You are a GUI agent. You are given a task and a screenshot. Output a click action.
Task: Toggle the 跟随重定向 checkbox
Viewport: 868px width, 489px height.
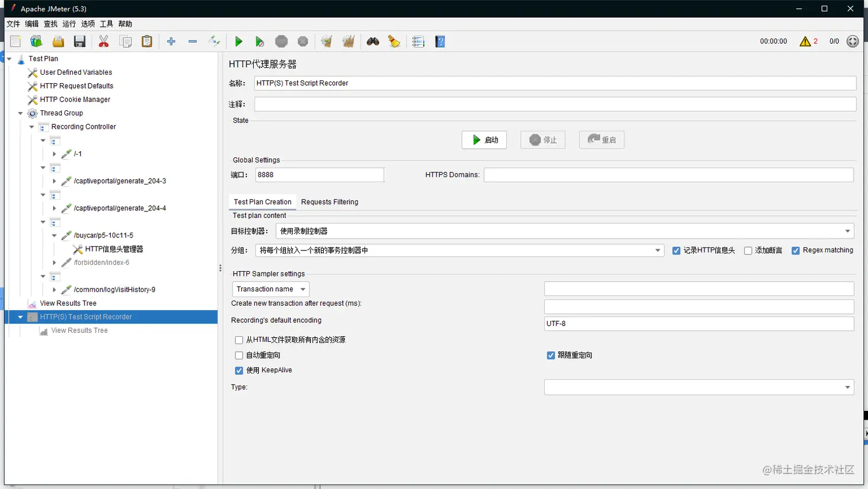point(551,355)
